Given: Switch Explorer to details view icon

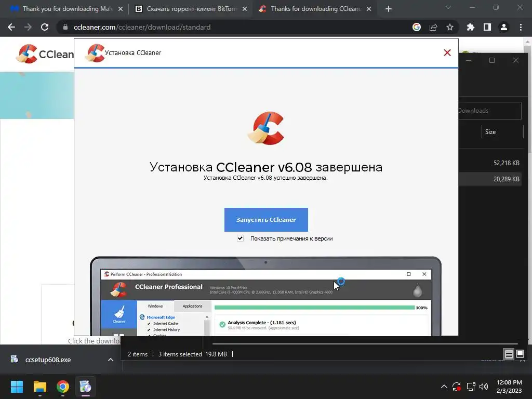Looking at the screenshot, I should (x=509, y=354).
